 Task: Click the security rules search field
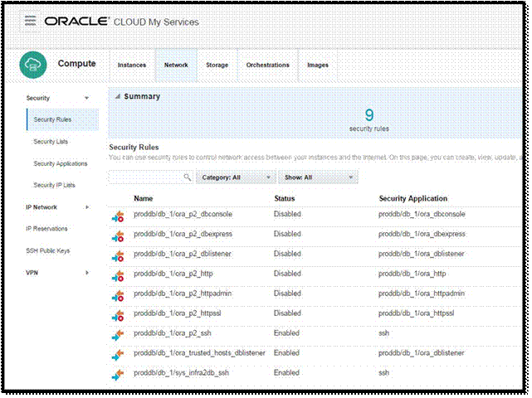click(x=145, y=177)
